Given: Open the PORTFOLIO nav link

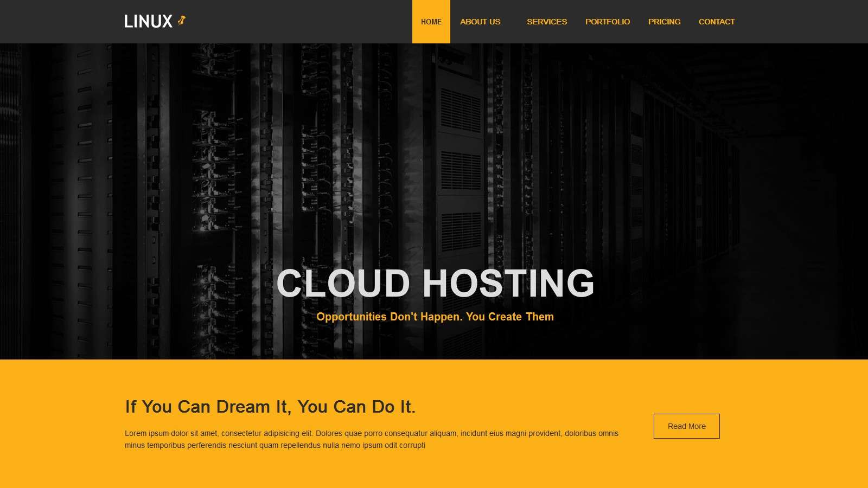Looking at the screenshot, I should click(x=607, y=22).
